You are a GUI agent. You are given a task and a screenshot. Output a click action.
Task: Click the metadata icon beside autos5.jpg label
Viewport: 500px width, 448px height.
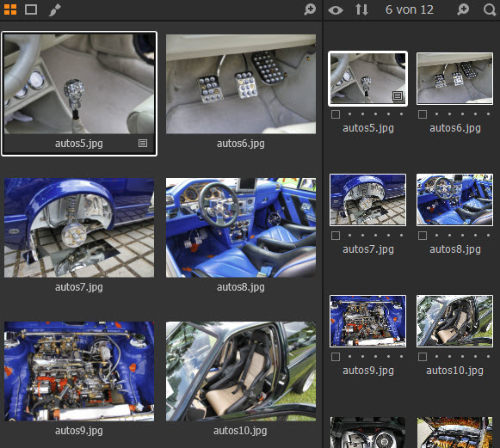coord(142,143)
